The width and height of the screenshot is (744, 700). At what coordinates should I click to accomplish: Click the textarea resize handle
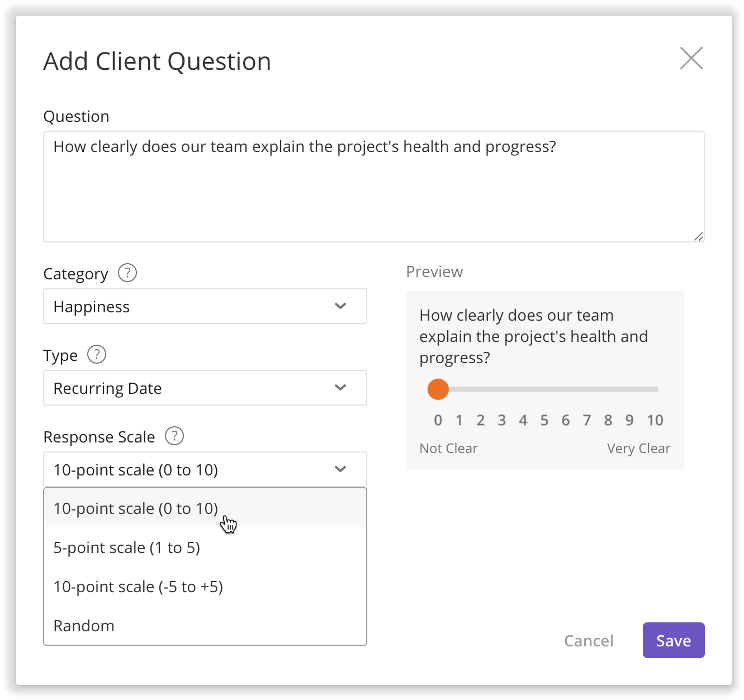coord(699,237)
